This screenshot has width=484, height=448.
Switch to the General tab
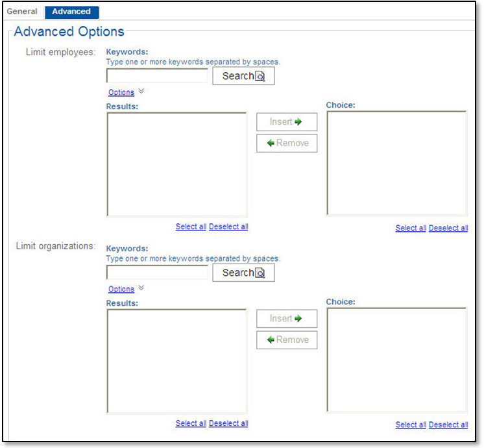coord(22,12)
